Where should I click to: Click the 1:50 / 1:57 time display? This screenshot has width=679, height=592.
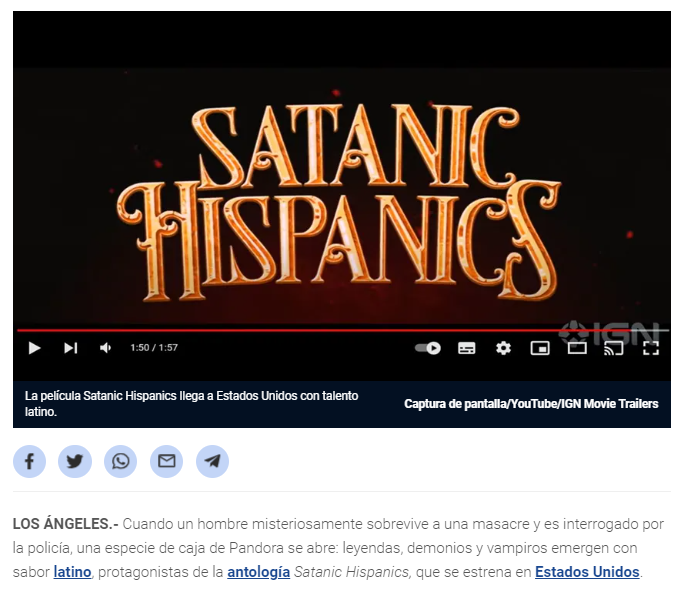coord(154,348)
